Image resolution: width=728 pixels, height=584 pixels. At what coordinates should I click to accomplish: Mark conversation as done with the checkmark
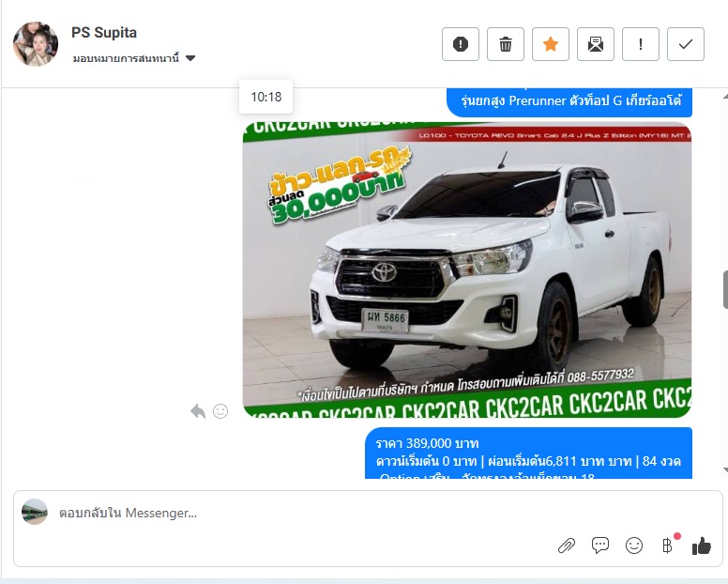[x=685, y=44]
